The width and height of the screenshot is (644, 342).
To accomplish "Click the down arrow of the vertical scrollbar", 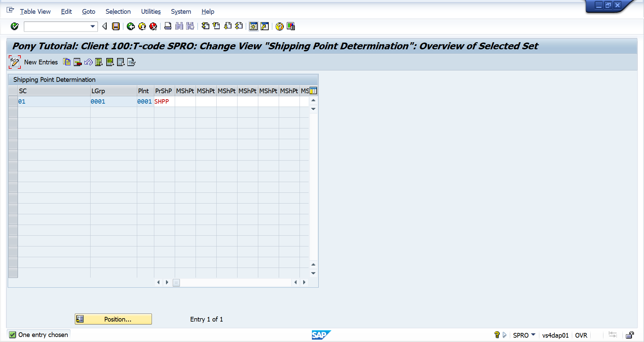I will click(313, 273).
